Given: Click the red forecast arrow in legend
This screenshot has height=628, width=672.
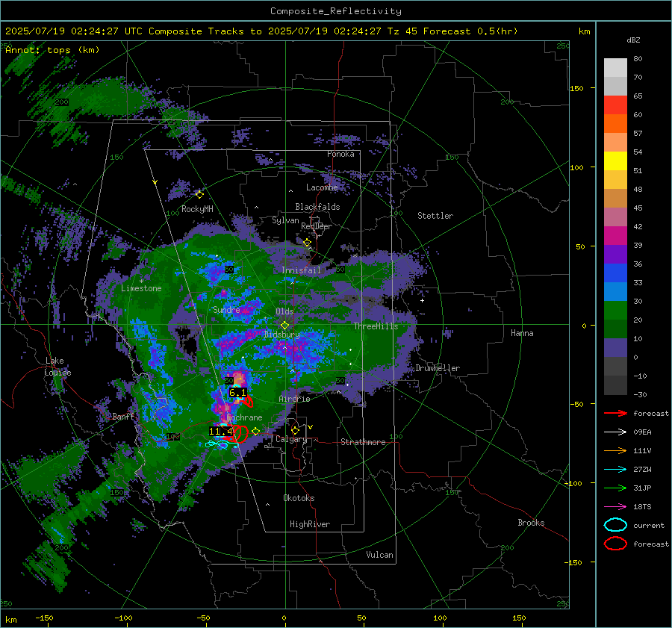Looking at the screenshot, I should pos(615,413).
